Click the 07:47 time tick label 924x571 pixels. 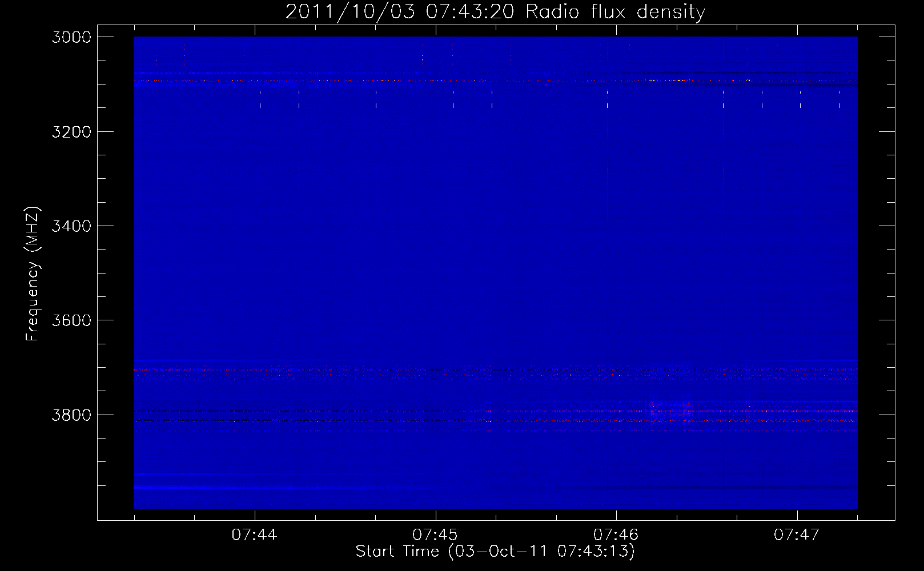tap(797, 534)
